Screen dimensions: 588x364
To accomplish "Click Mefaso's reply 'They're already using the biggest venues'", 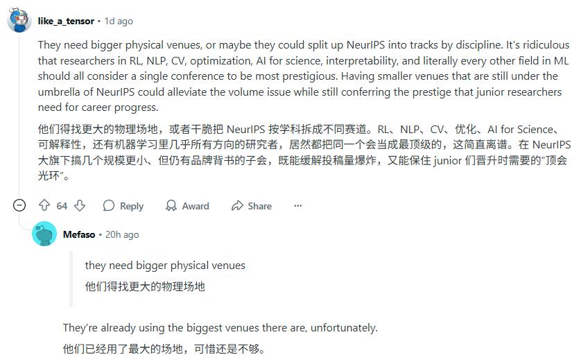I will pos(220,328).
